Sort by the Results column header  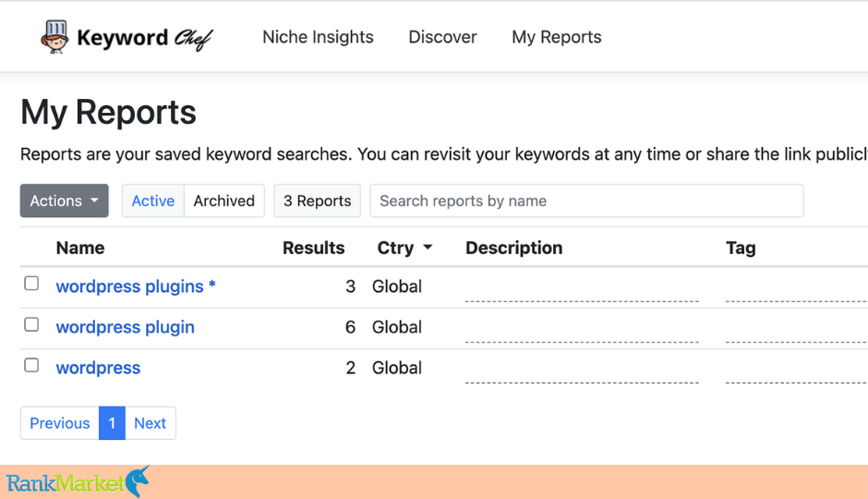tap(313, 248)
